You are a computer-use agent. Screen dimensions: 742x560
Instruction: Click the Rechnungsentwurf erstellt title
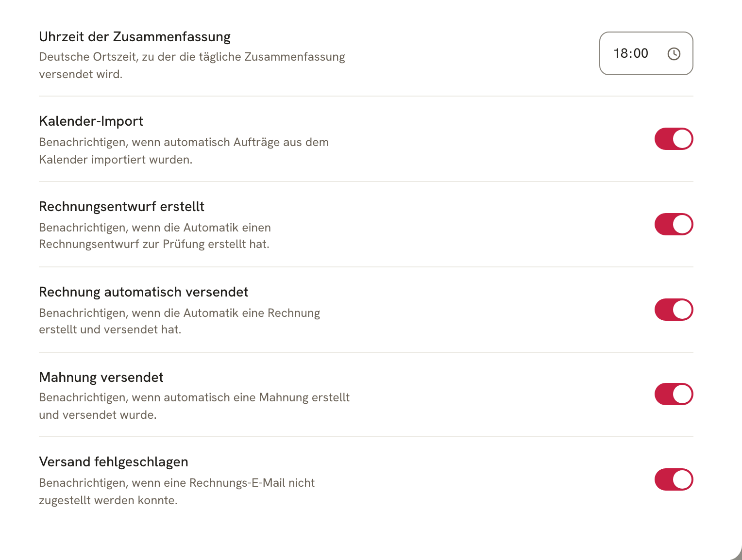click(x=121, y=207)
